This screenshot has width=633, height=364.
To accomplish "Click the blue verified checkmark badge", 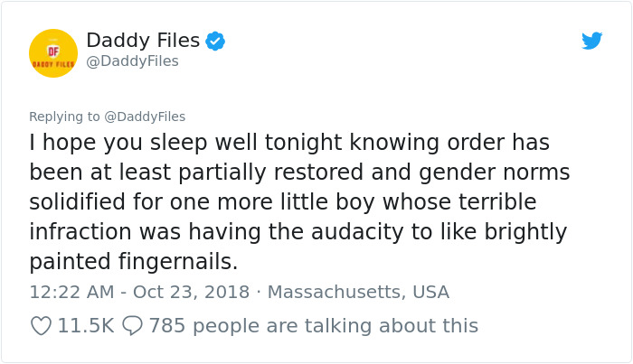I will [215, 41].
